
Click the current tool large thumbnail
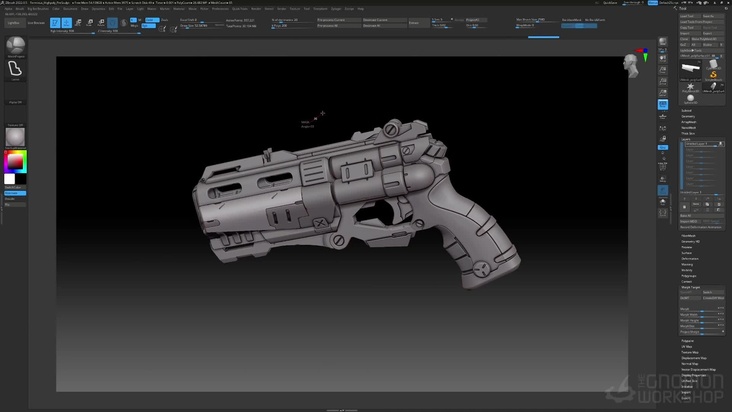coord(690,70)
